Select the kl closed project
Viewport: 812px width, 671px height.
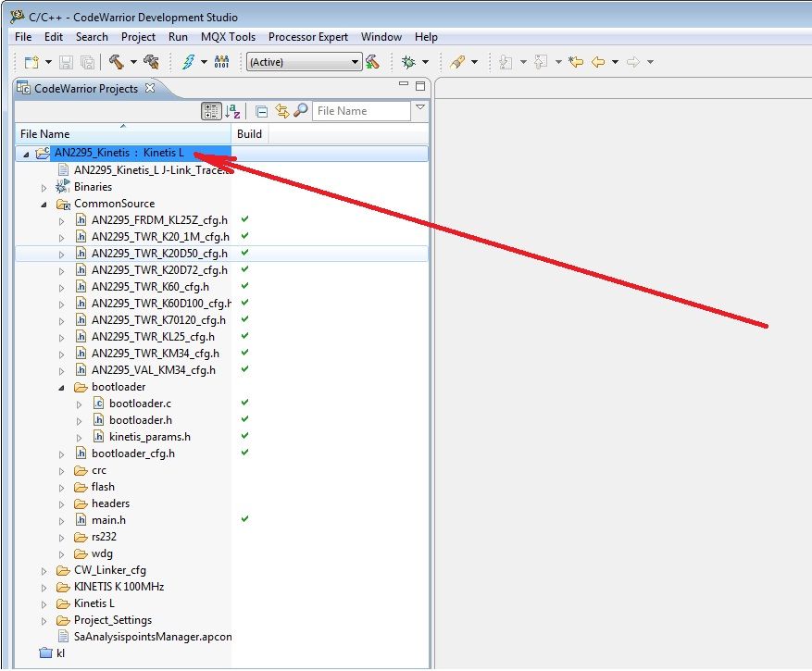point(60,652)
